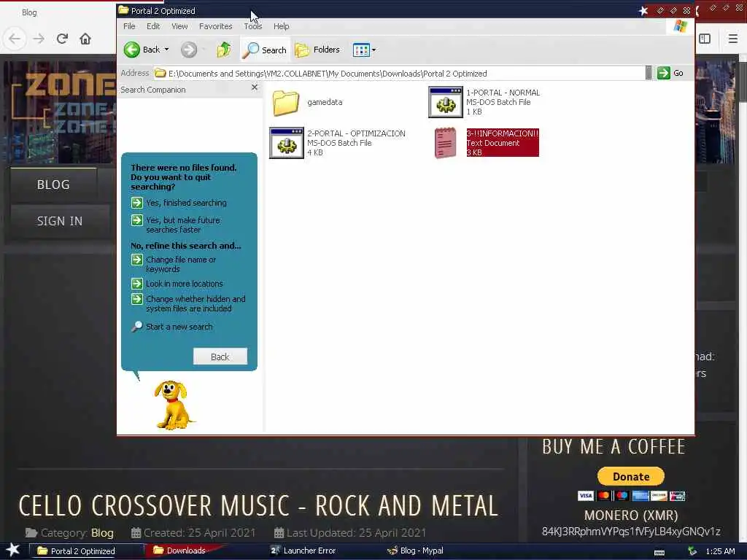Select the 2-PORTAL - OPTIMIZACION batch file icon
Screen dimensions: 747x560
pyautogui.click(x=286, y=143)
